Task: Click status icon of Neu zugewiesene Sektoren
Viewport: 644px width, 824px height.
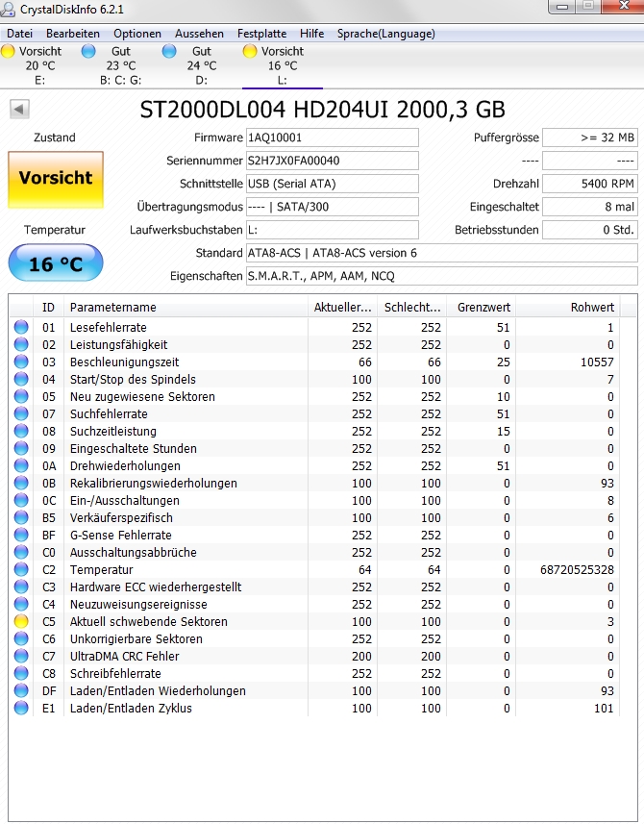Action: tap(21, 397)
